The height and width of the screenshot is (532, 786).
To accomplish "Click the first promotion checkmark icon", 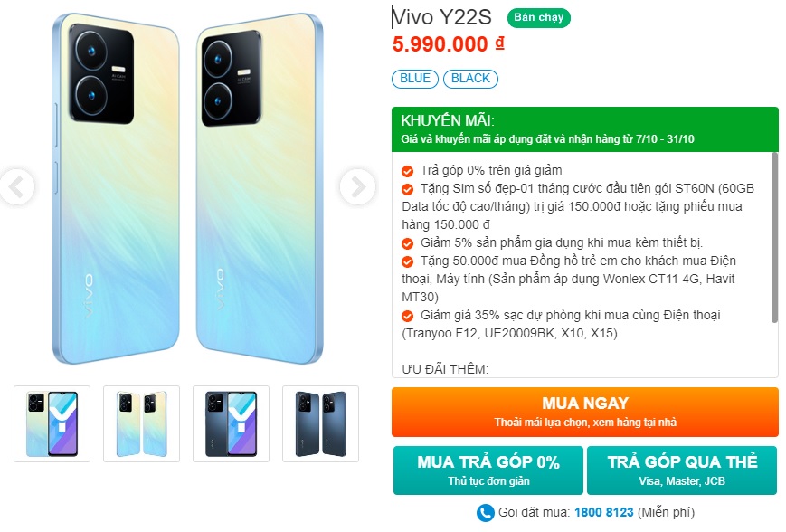I will coord(408,171).
